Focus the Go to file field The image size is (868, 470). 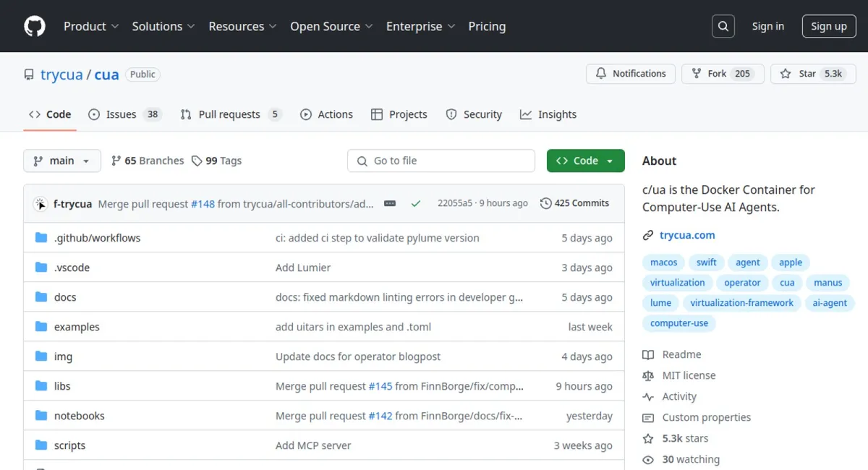[441, 161]
